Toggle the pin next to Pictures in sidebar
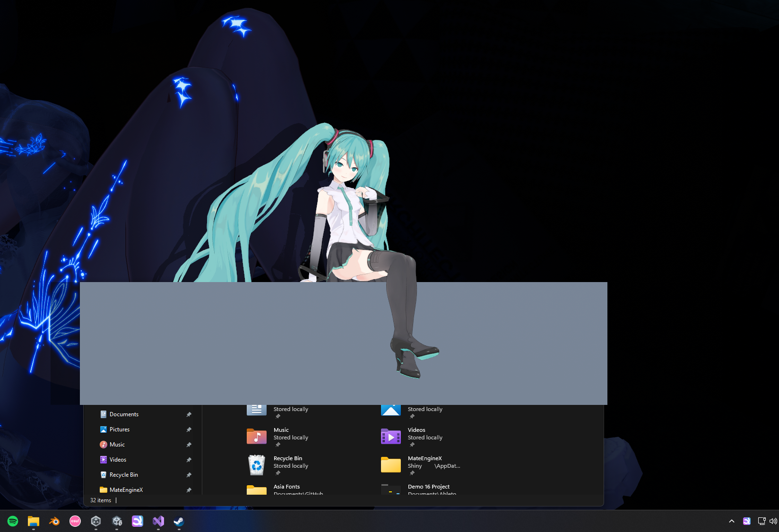The height and width of the screenshot is (532, 779). coord(189,429)
